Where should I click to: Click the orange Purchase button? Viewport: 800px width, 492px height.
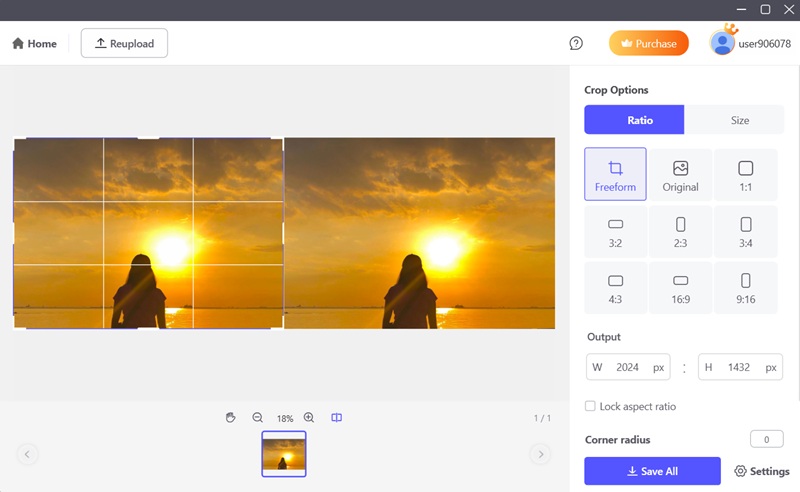pyautogui.click(x=648, y=43)
